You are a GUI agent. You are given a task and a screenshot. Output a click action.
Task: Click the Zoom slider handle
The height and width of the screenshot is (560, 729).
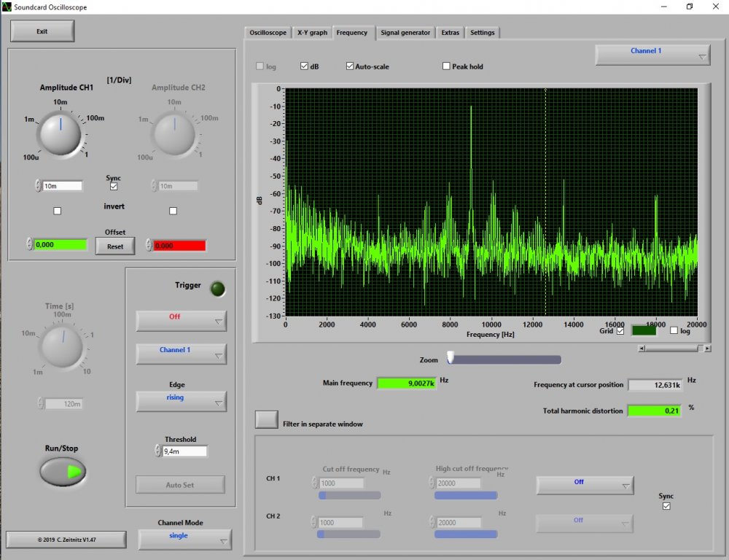click(451, 357)
